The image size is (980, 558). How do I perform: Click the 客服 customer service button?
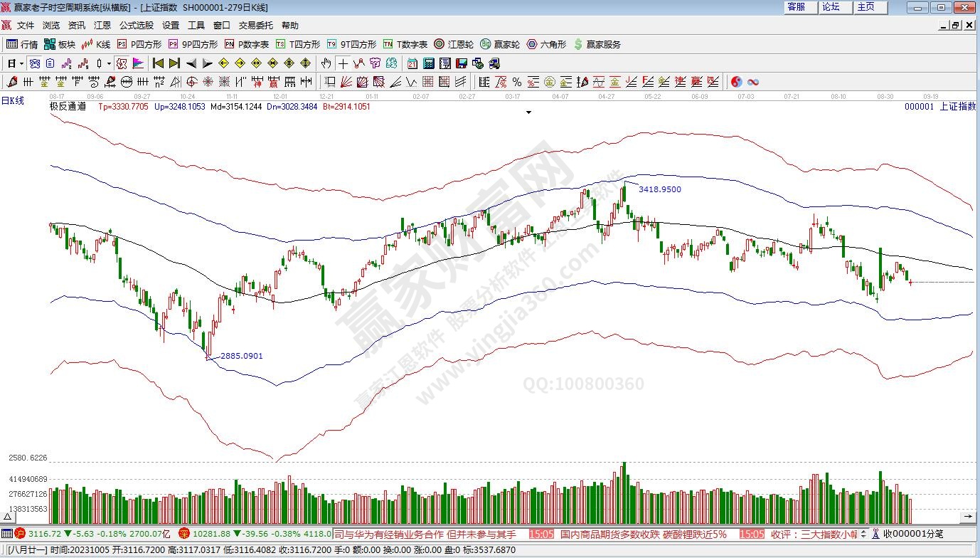tap(796, 7)
